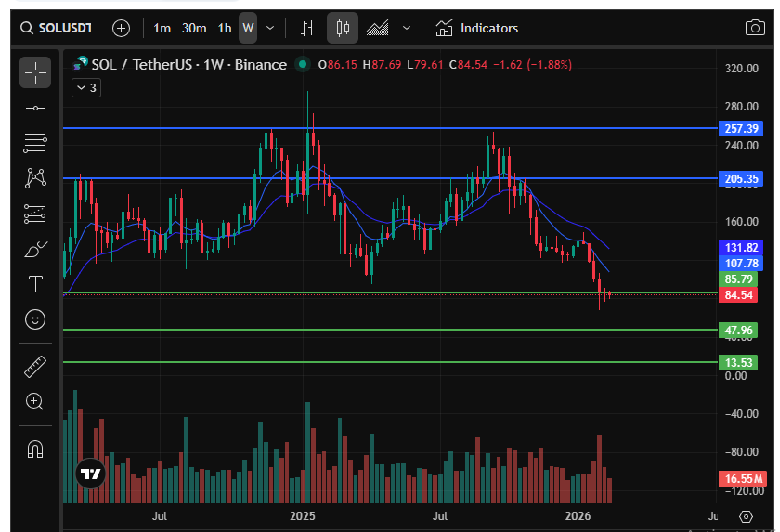The height and width of the screenshot is (532, 780).
Task: Select the Text annotation tool
Action: [35, 284]
